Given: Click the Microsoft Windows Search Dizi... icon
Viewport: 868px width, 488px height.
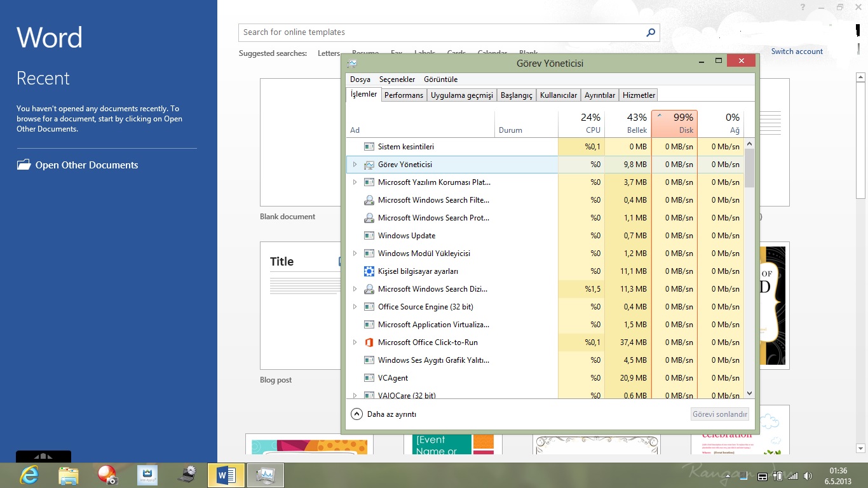Looking at the screenshot, I should 369,289.
